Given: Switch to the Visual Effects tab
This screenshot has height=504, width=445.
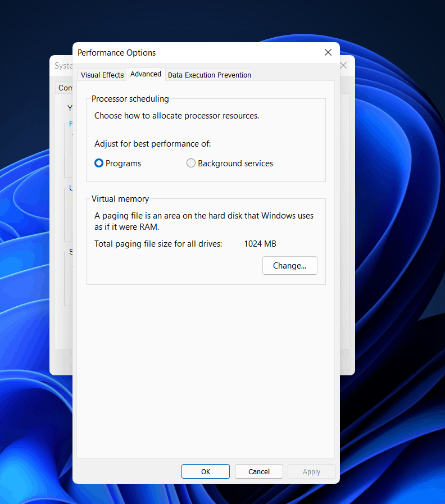Looking at the screenshot, I should pos(102,75).
